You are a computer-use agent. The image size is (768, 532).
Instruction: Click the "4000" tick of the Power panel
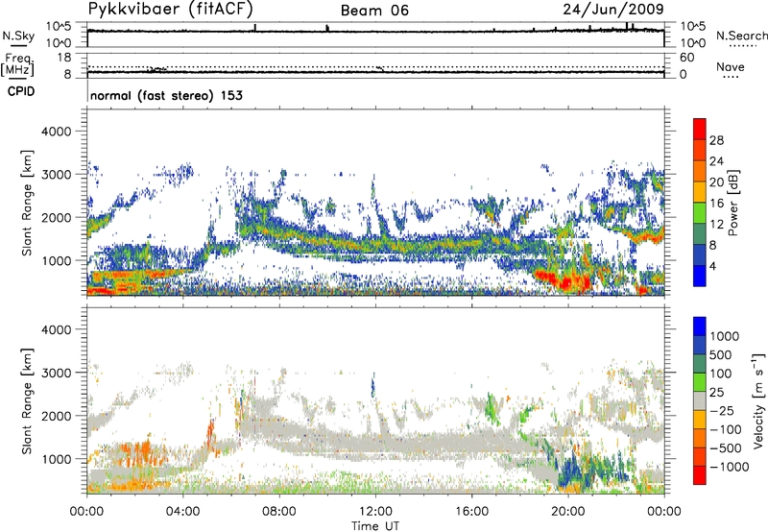(x=56, y=132)
